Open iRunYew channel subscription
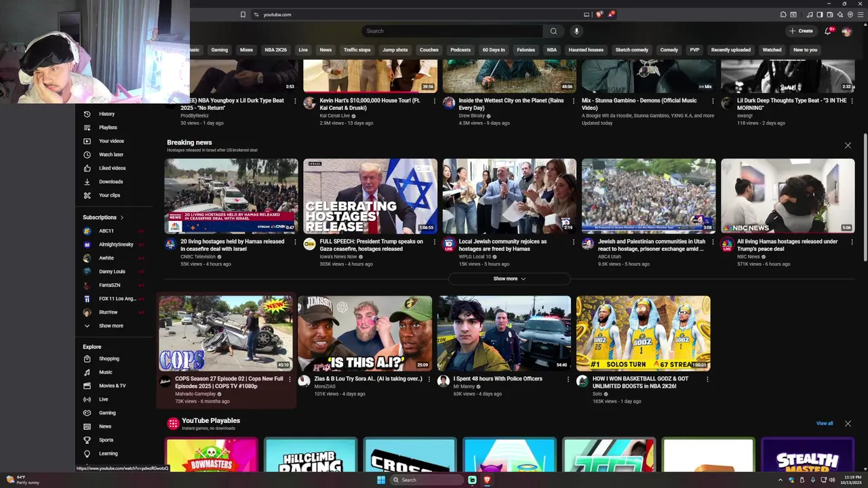The width and height of the screenshot is (868, 488). pos(114,312)
